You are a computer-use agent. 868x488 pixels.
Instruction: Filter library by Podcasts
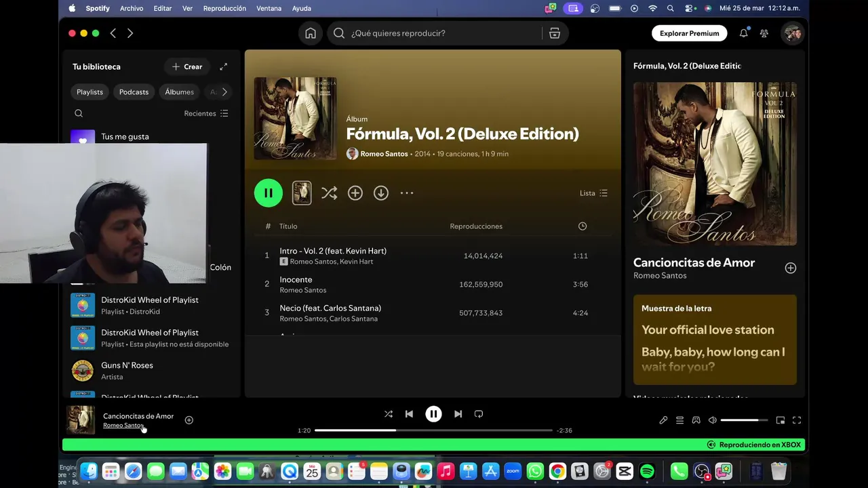tap(134, 92)
